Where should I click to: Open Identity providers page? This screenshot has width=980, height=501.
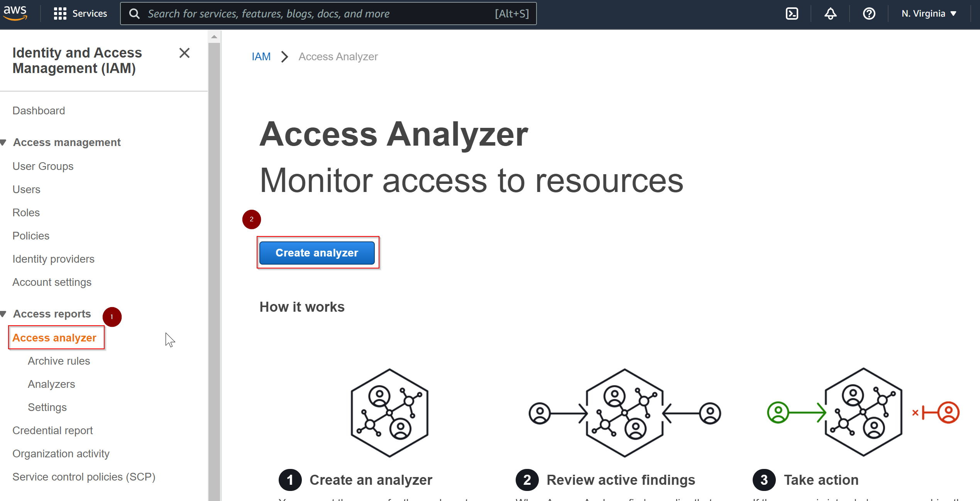(x=53, y=259)
